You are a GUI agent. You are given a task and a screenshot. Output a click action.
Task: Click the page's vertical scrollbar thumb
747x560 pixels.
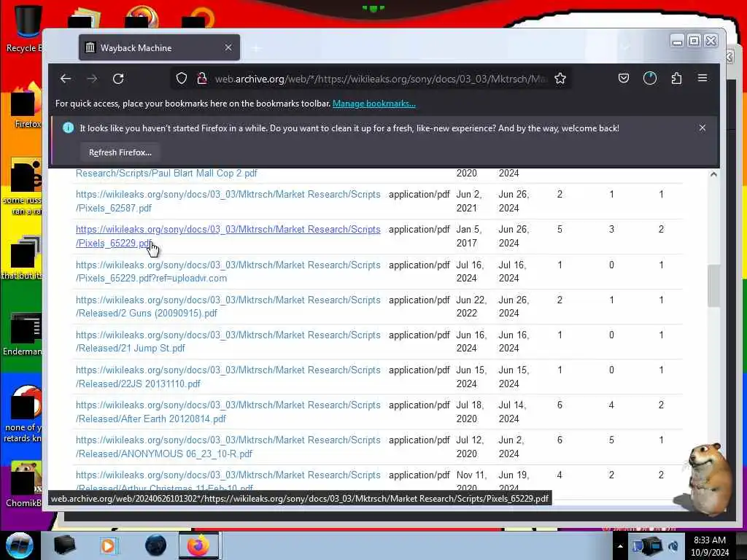click(x=713, y=286)
